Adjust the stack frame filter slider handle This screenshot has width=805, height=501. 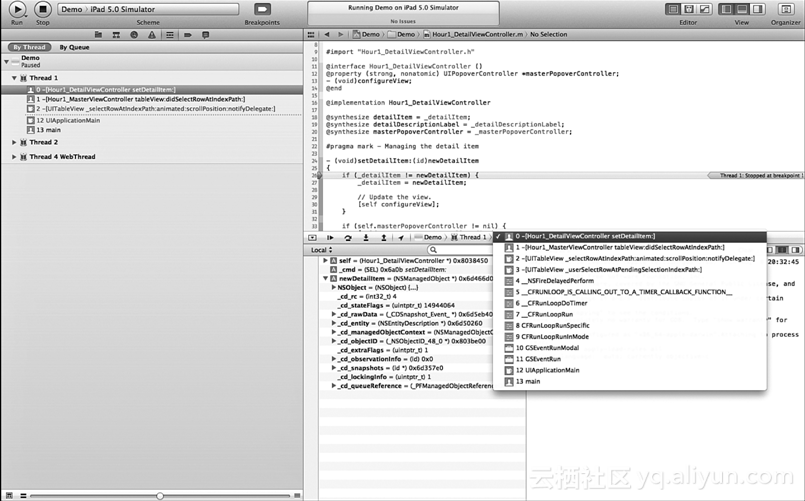160,495
